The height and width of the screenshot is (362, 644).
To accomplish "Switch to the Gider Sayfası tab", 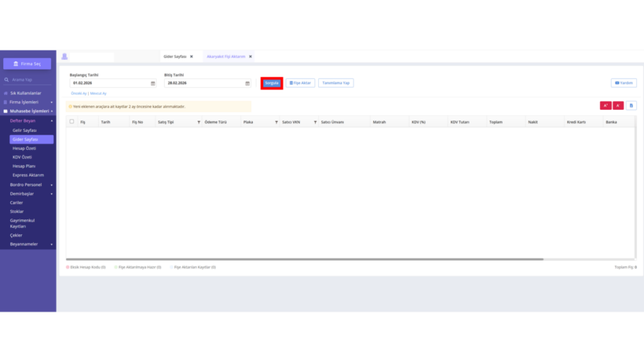I will tap(175, 57).
